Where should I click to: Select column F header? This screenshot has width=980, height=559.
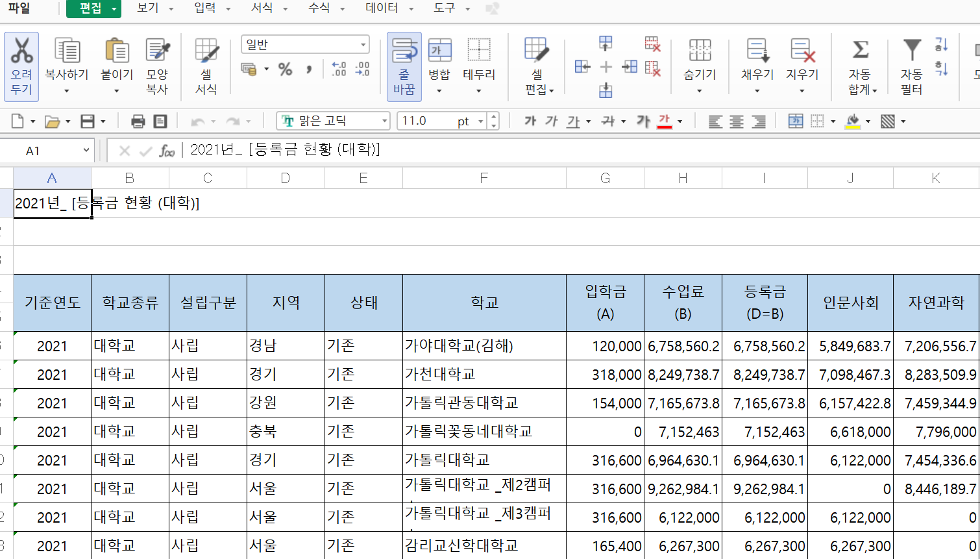[x=484, y=178]
